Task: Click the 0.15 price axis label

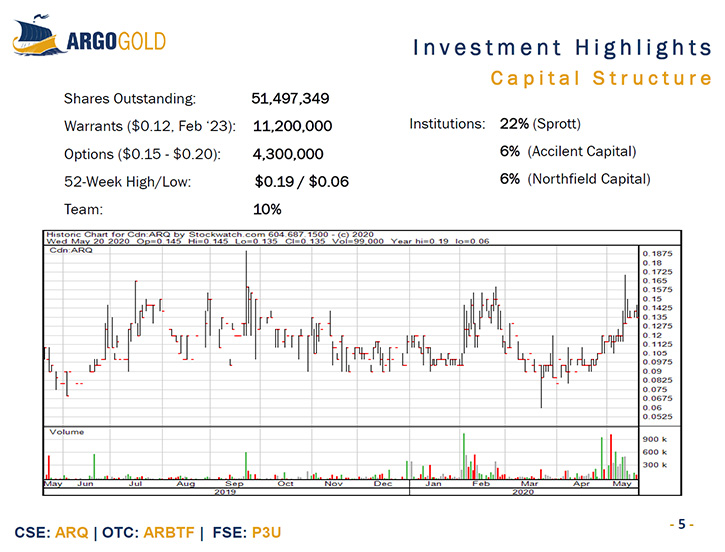Action: coord(652,299)
